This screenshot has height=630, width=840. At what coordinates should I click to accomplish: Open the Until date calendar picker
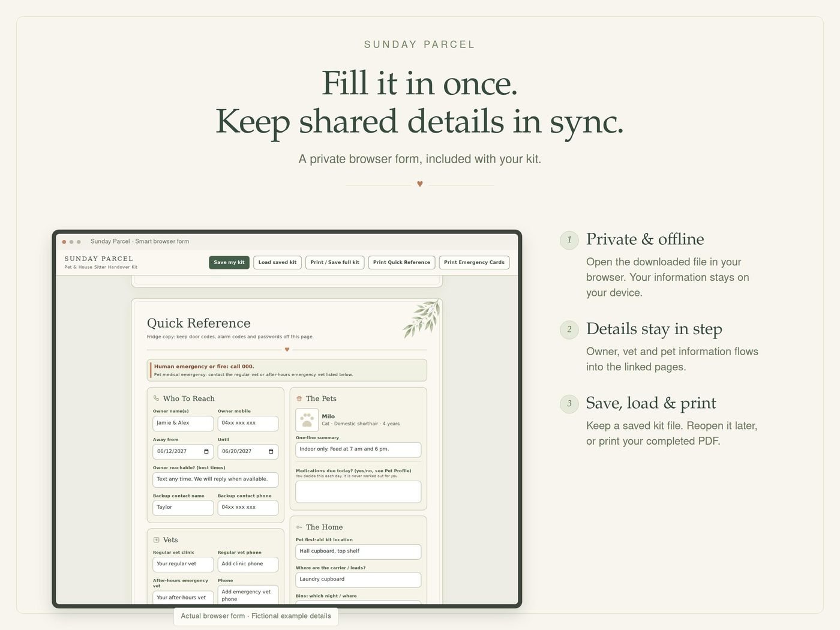coord(271,451)
